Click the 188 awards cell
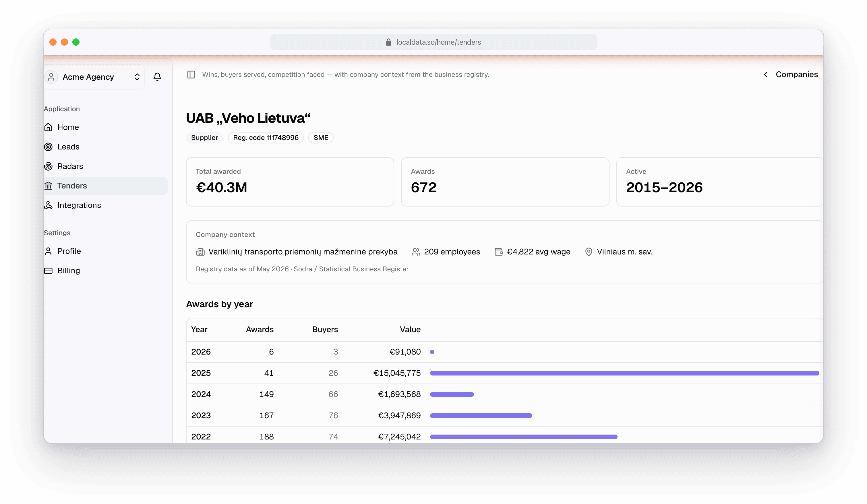 click(x=267, y=437)
